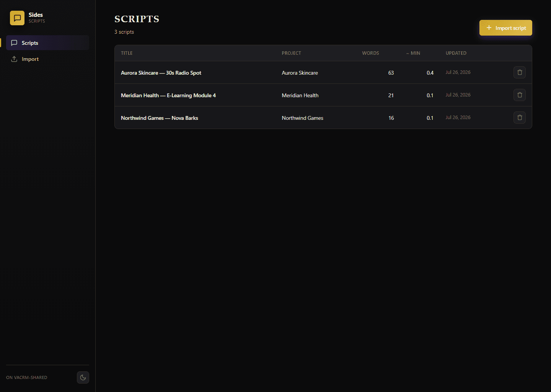This screenshot has height=392, width=551.
Task: Click the ~ MIN column header
Action: [413, 53]
